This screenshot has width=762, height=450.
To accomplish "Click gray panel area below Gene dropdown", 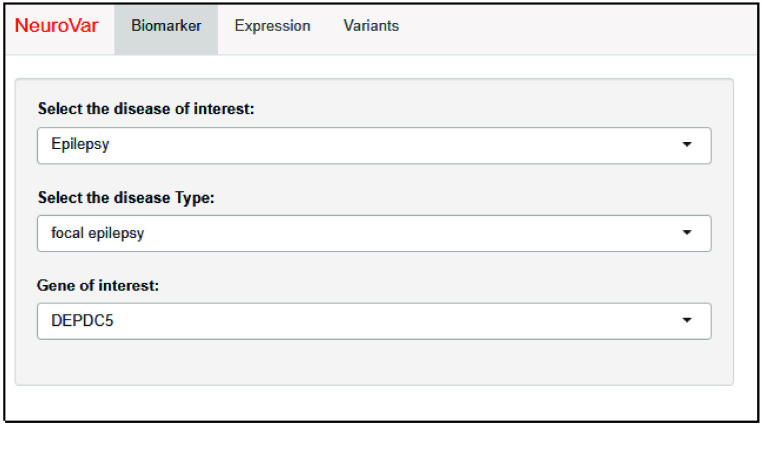I will (x=374, y=362).
